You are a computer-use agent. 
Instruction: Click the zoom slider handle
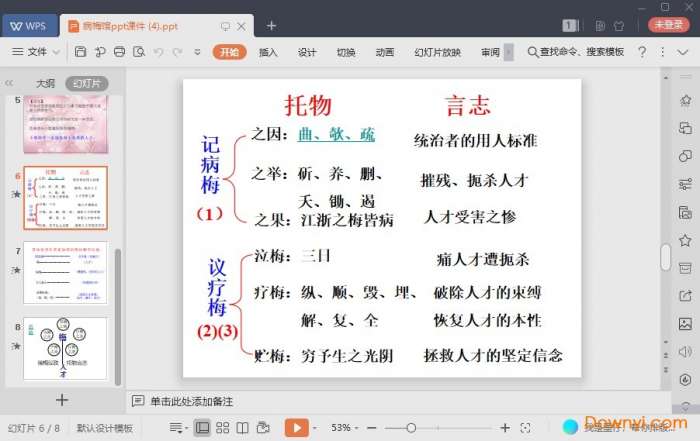411,428
